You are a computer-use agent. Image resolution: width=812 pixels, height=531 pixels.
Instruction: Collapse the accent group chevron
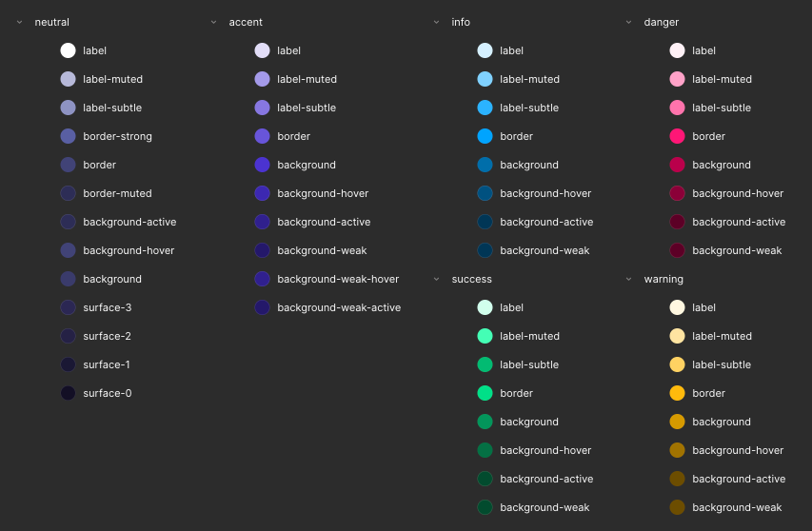(x=213, y=22)
